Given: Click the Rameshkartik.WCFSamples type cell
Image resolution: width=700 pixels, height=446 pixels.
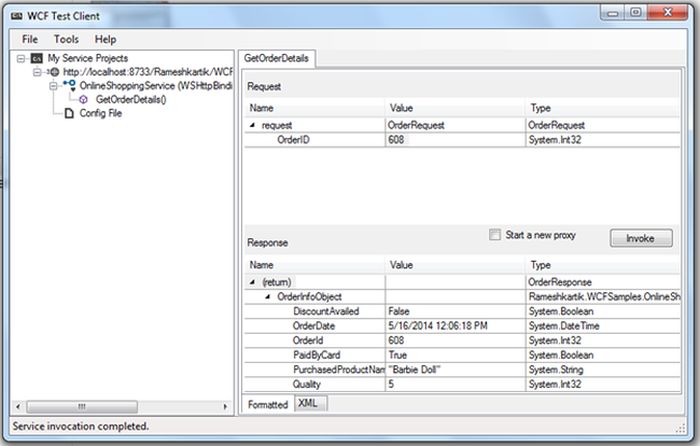Looking at the screenshot, I should click(603, 297).
